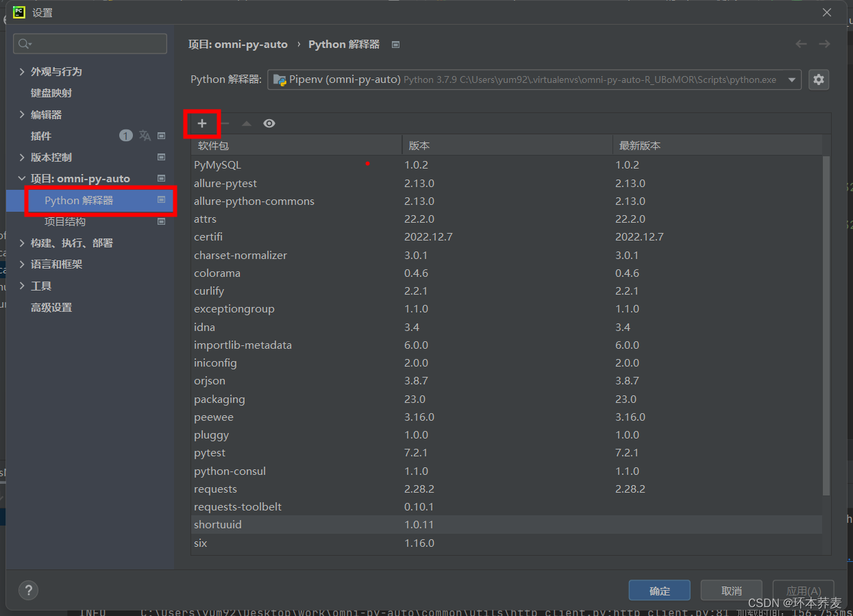Sort by 最新版本 column header
The width and height of the screenshot is (853, 616).
click(717, 145)
